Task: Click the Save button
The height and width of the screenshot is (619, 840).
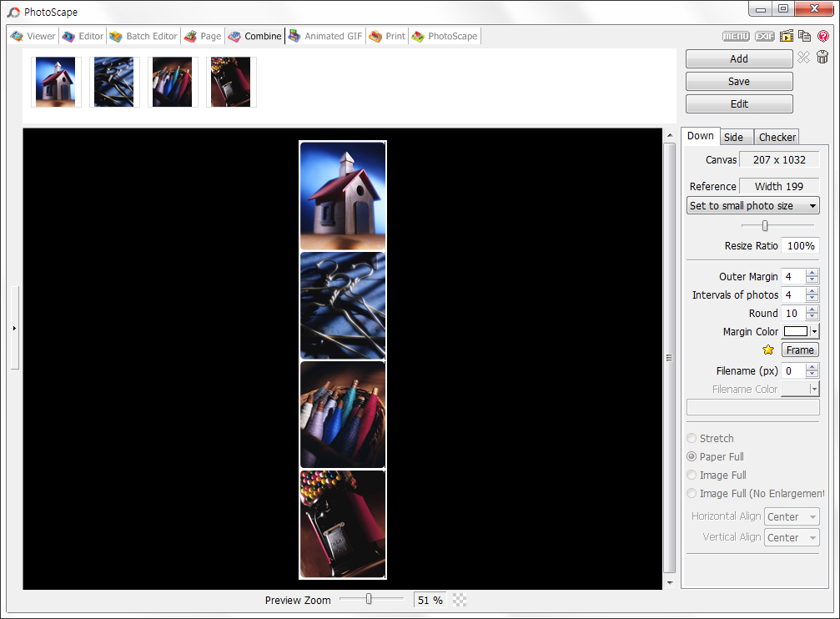Action: pos(738,81)
